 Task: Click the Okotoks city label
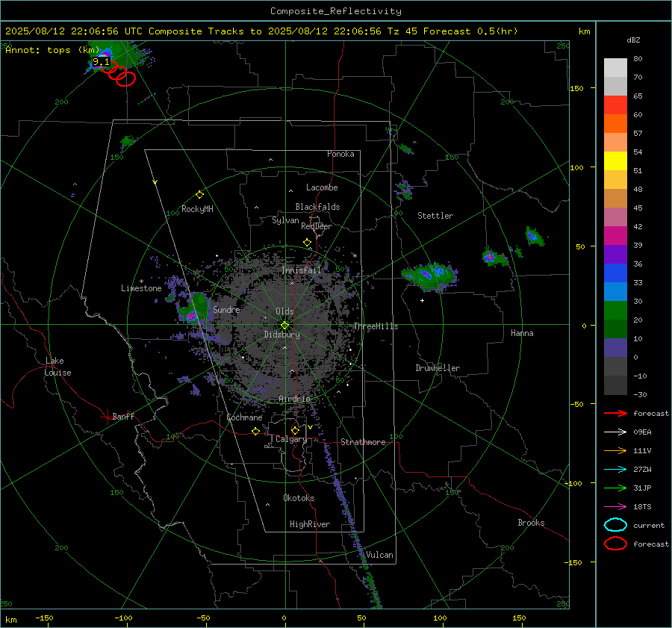pyautogui.click(x=299, y=497)
